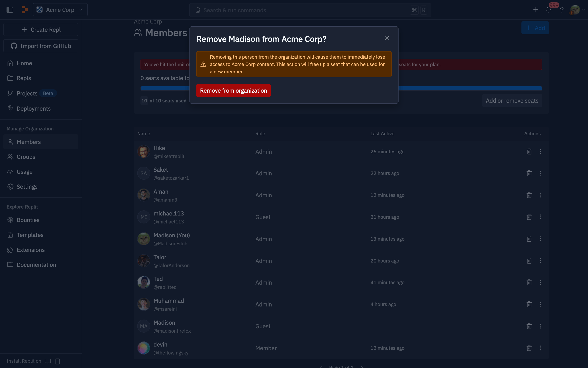Viewport: 588px width, 368px height.
Task: Click the Replit logo icon
Action: click(x=24, y=10)
